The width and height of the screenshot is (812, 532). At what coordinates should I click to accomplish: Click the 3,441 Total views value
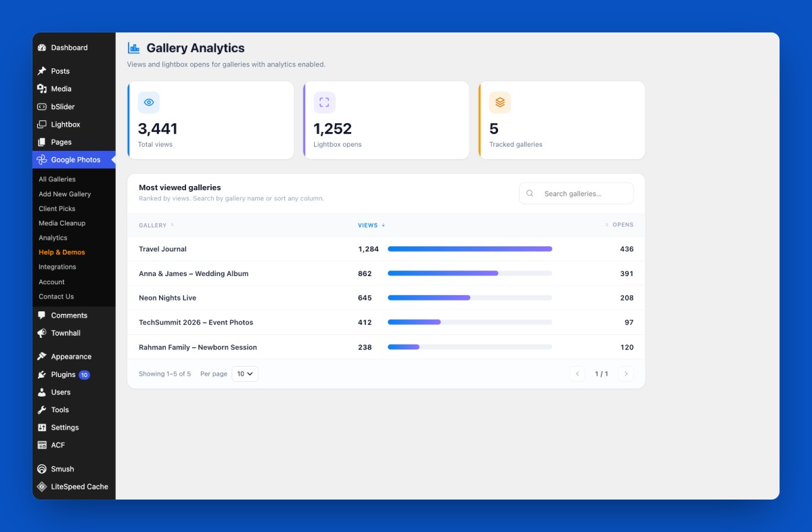[x=158, y=129]
